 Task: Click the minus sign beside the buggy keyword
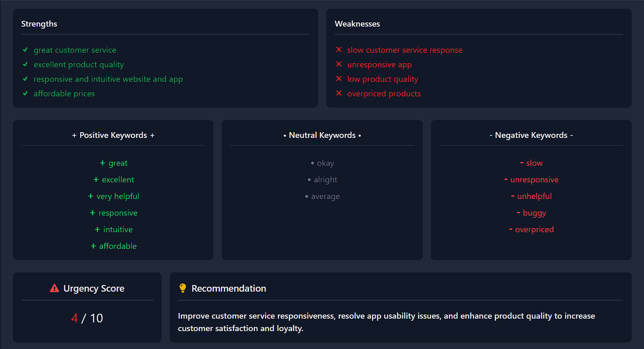coord(519,213)
